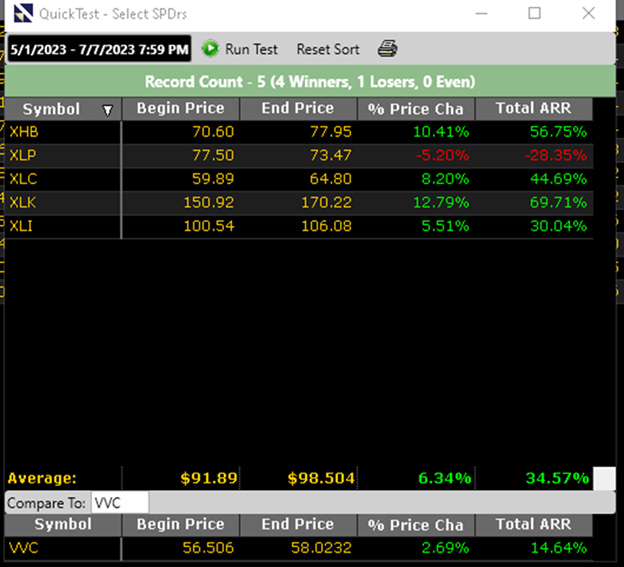Click the white square next to average ARR
Viewport: 624px width, 567px height.
(604, 479)
